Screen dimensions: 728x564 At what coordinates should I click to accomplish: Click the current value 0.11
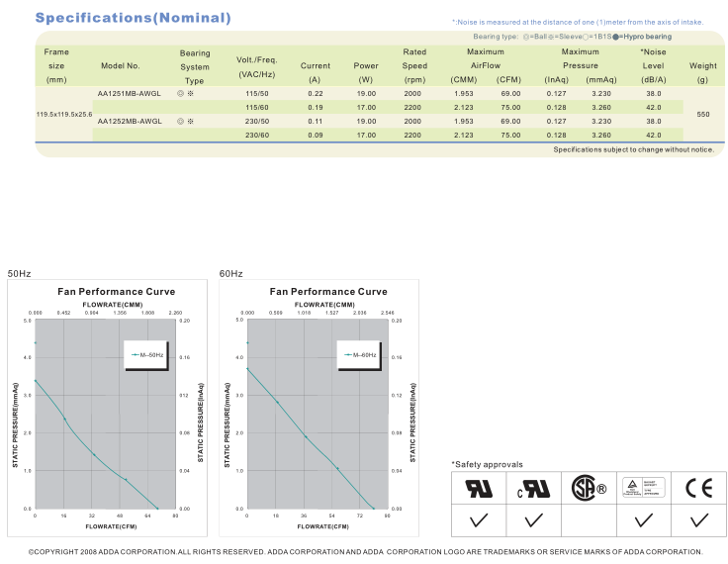pyautogui.click(x=316, y=122)
